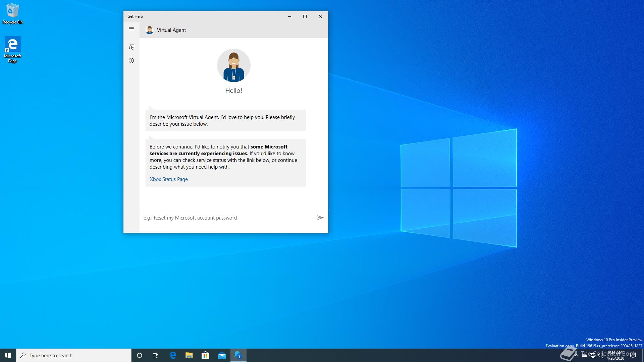644x362 pixels.
Task: Click the large Virtual Agent portrait
Action: click(x=234, y=65)
